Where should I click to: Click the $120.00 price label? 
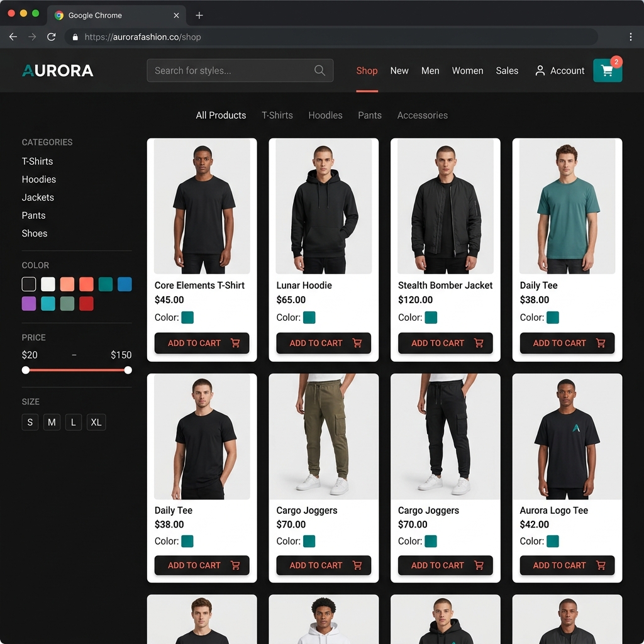click(415, 300)
